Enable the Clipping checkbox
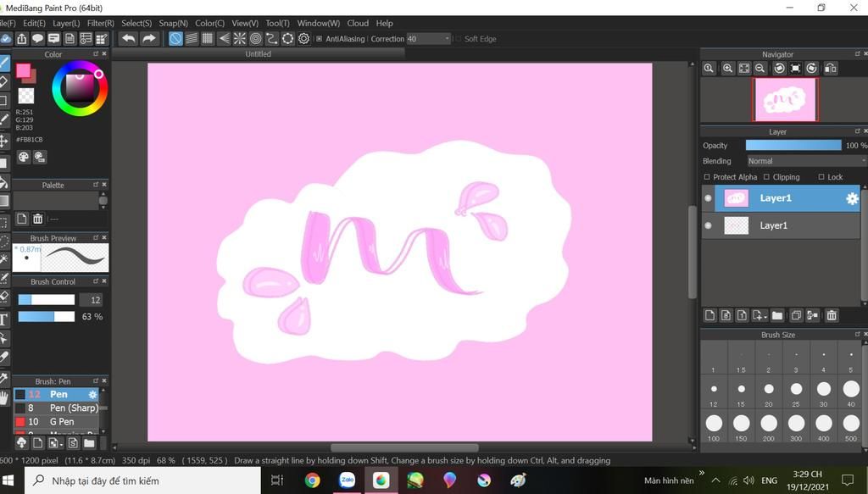Screen dimensions: 868x494 (766, 177)
